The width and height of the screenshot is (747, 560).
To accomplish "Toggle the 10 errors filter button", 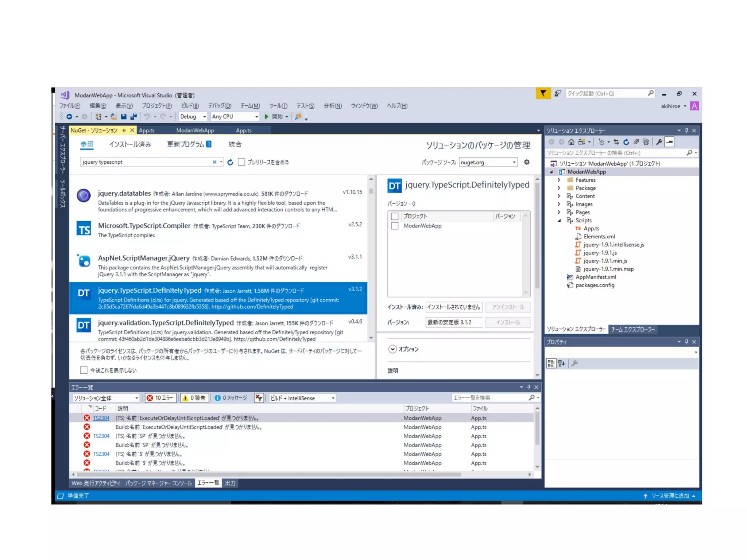I will click(160, 398).
